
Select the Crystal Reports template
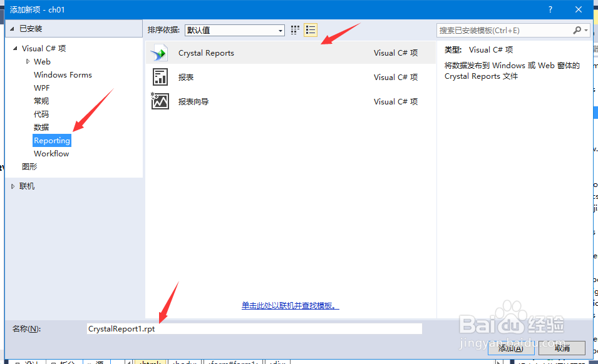click(x=206, y=53)
